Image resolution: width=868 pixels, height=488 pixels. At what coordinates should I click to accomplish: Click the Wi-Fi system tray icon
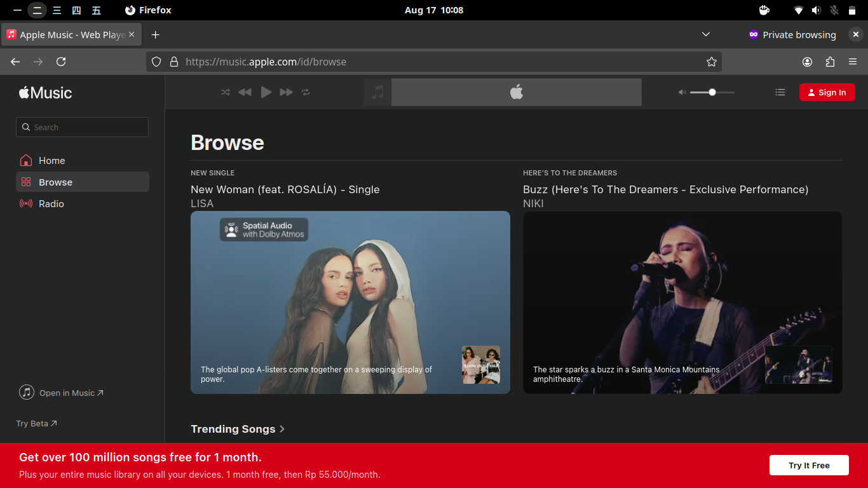(799, 10)
